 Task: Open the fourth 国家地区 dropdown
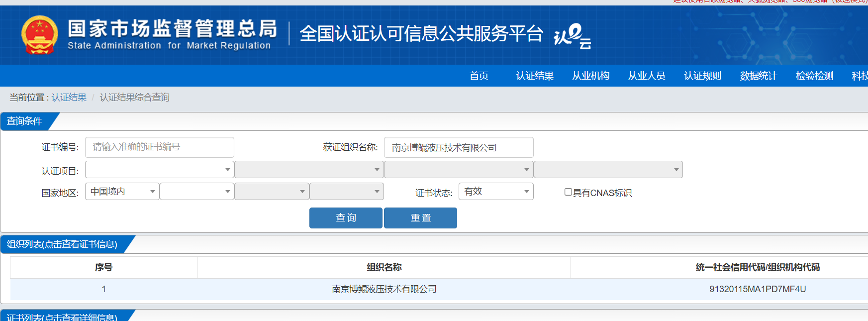click(x=347, y=192)
